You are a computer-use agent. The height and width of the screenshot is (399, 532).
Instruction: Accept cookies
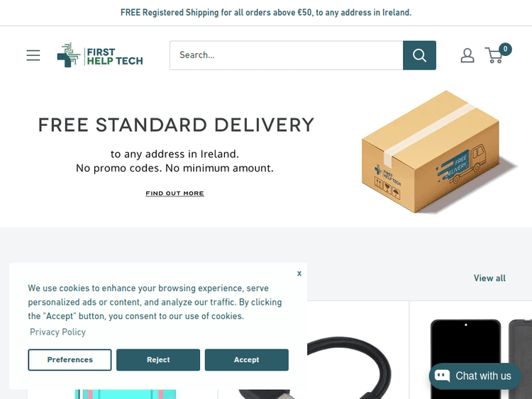click(x=247, y=360)
